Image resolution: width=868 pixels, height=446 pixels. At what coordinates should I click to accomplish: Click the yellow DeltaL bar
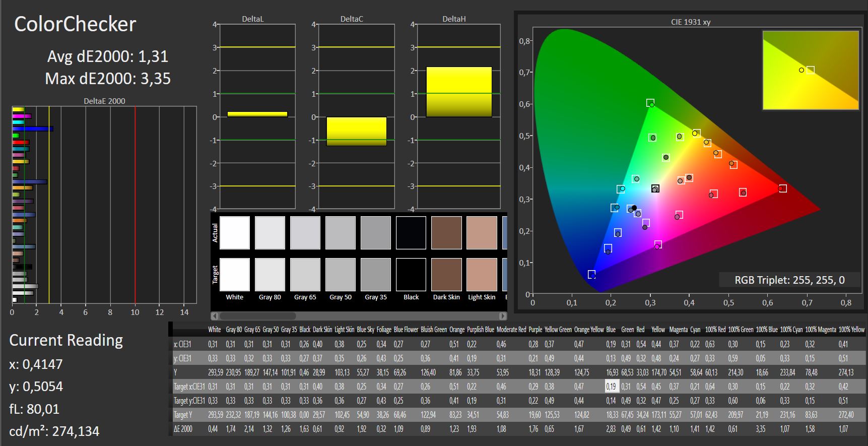257,114
